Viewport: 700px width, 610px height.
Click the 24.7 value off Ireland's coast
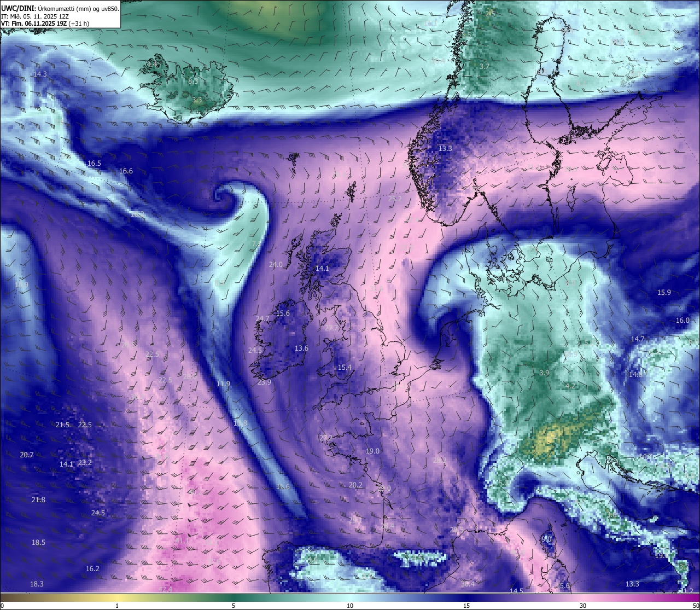click(x=262, y=319)
